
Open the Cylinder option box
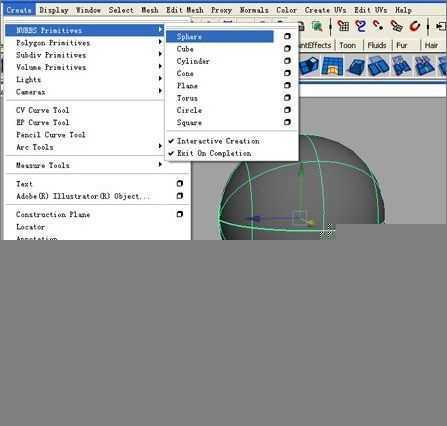287,61
